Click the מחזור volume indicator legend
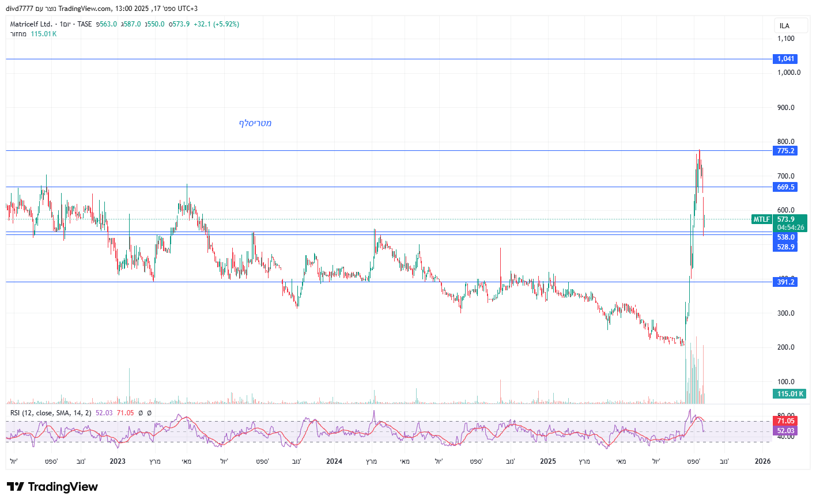The height and width of the screenshot is (504, 816). [18, 34]
